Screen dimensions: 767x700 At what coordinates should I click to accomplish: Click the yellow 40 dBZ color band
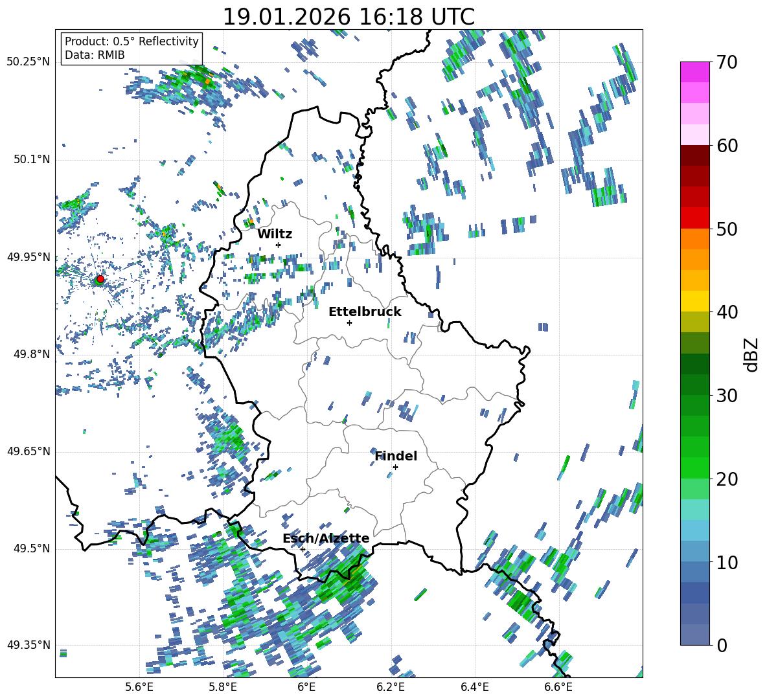694,301
